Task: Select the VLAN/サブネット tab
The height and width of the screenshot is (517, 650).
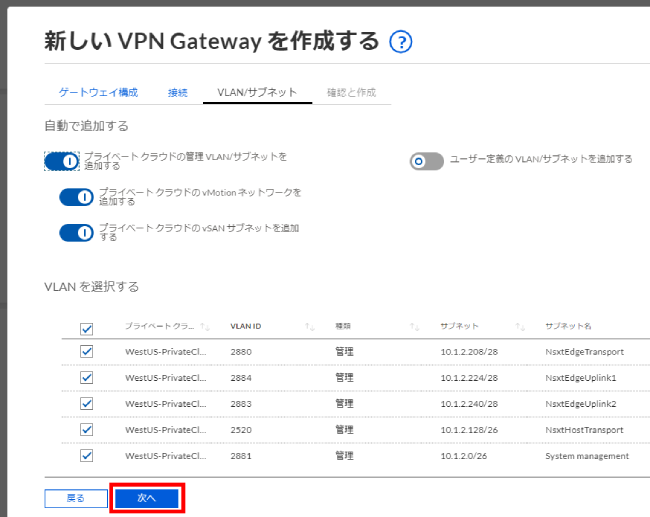Action: pos(257,93)
